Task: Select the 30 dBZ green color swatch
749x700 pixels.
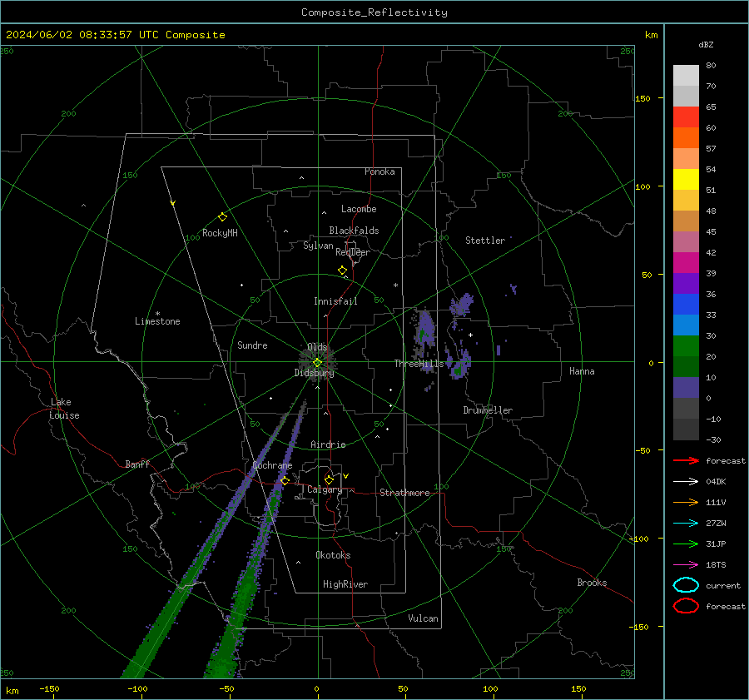Action: click(686, 345)
